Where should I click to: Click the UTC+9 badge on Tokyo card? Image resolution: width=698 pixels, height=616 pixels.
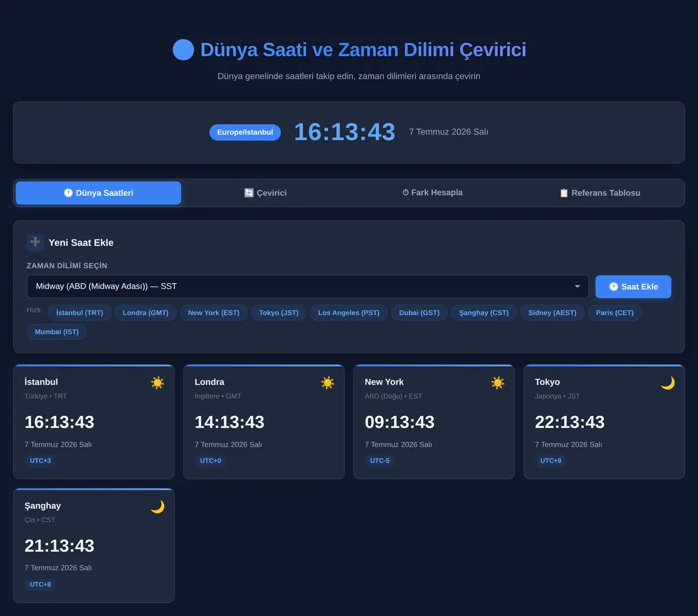pos(551,461)
